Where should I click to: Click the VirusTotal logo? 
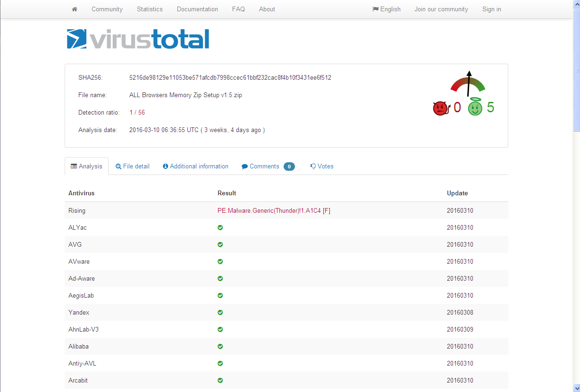pyautogui.click(x=138, y=39)
